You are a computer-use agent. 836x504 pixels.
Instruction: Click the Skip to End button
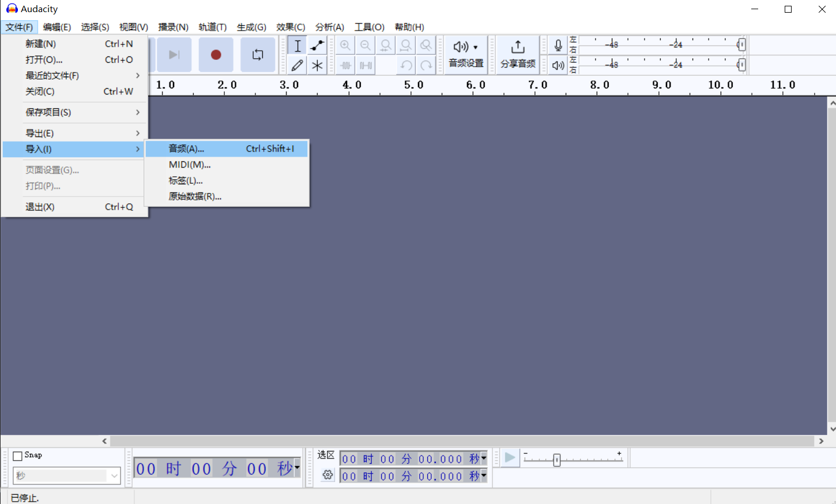click(174, 55)
